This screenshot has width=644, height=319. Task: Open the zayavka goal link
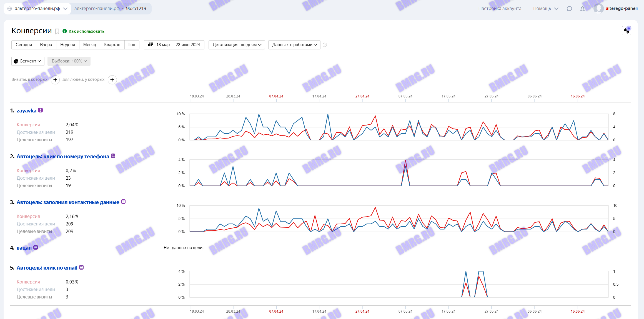pos(26,111)
